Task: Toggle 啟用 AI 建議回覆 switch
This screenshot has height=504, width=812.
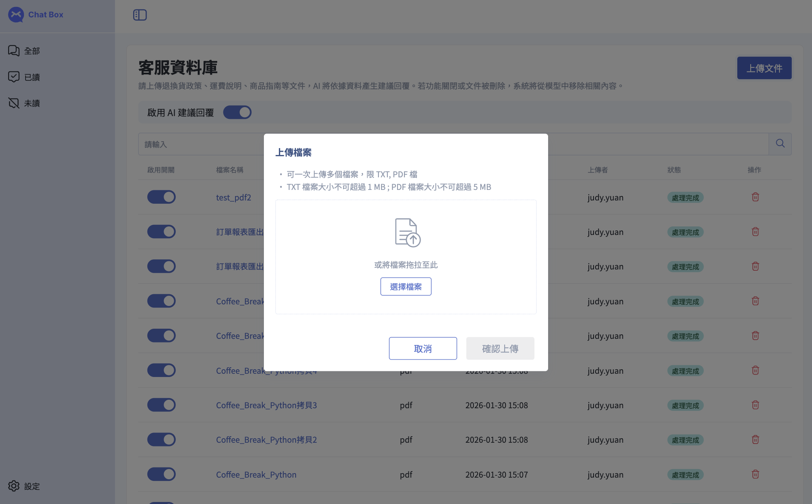Action: pyautogui.click(x=237, y=112)
